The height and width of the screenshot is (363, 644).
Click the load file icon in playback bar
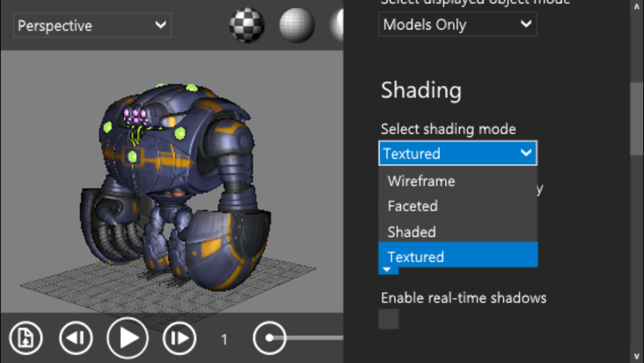(x=26, y=338)
